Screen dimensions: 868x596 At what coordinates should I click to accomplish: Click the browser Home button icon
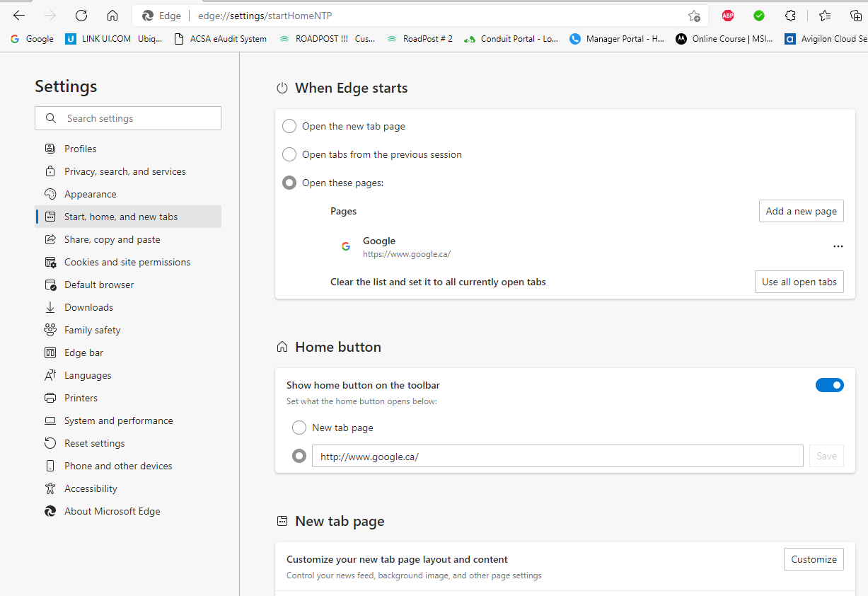coord(112,15)
